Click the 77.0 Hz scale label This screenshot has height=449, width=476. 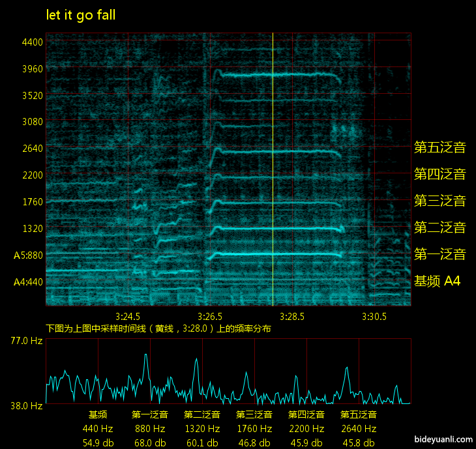(26, 341)
